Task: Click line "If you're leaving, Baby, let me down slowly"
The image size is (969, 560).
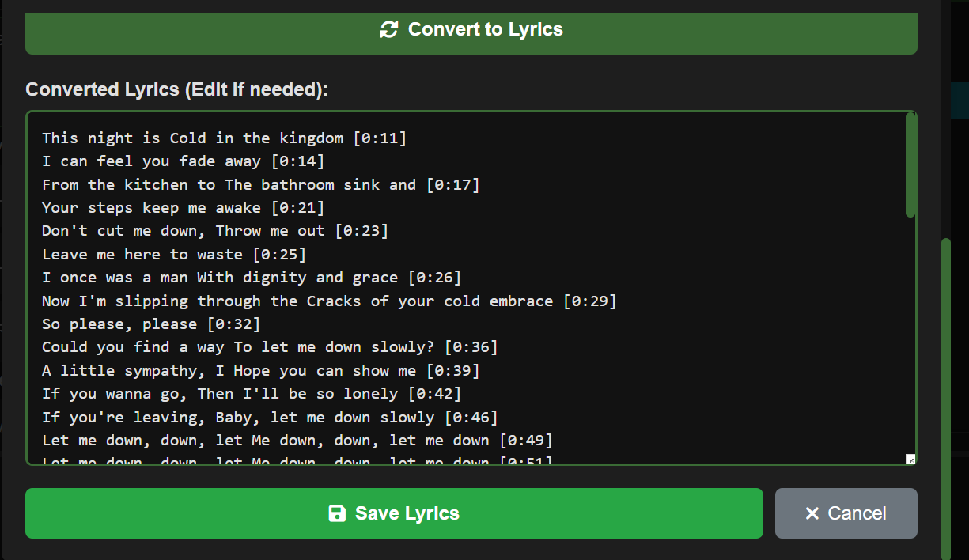Action: [270, 418]
